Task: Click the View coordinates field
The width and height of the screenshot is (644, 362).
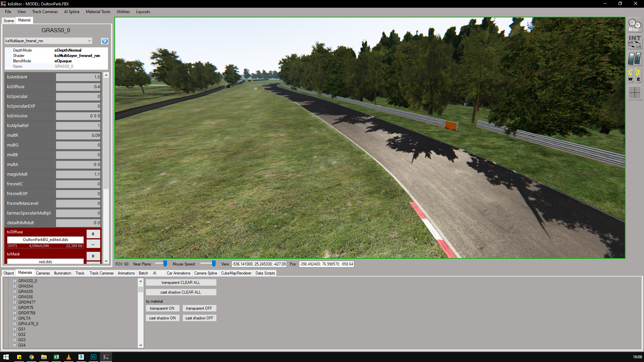Action: [x=259, y=264]
